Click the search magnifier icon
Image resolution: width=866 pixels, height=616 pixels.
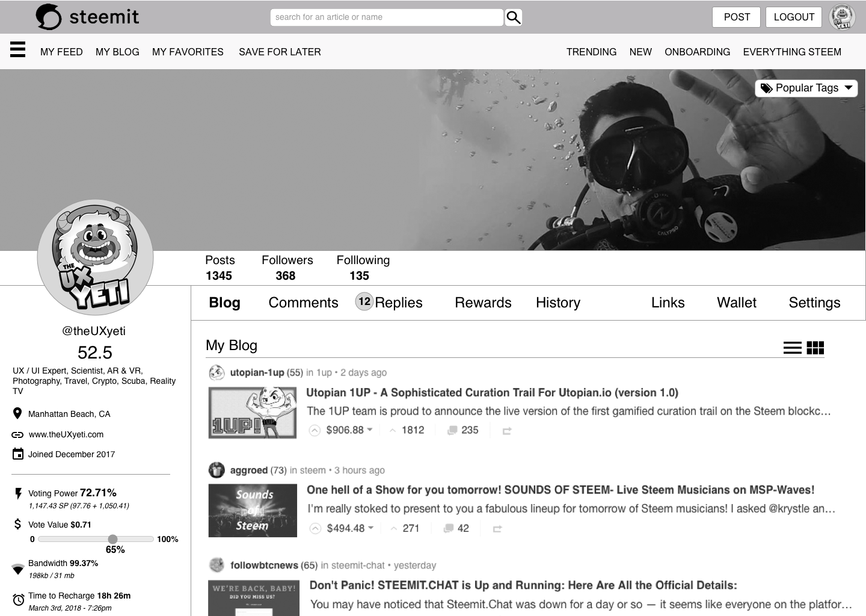tap(513, 17)
